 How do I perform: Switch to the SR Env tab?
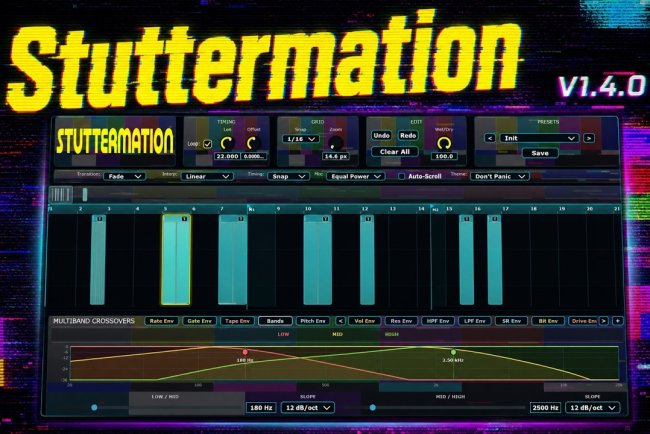point(512,321)
